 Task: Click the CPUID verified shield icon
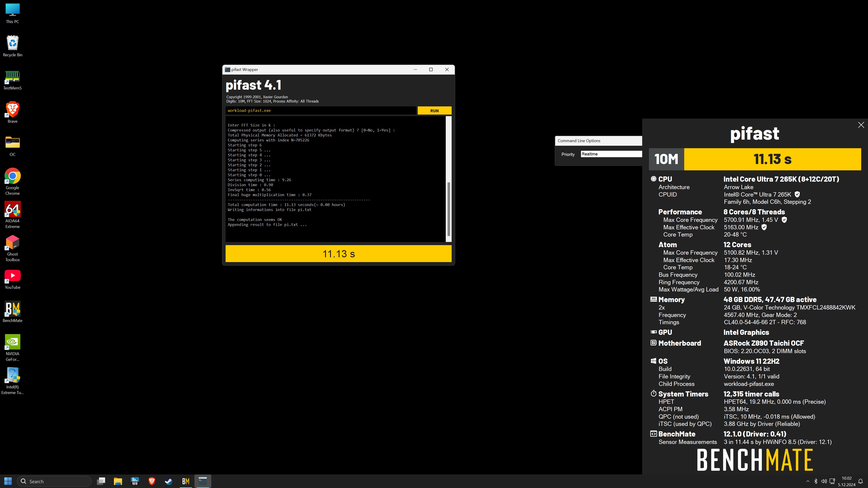(x=797, y=194)
